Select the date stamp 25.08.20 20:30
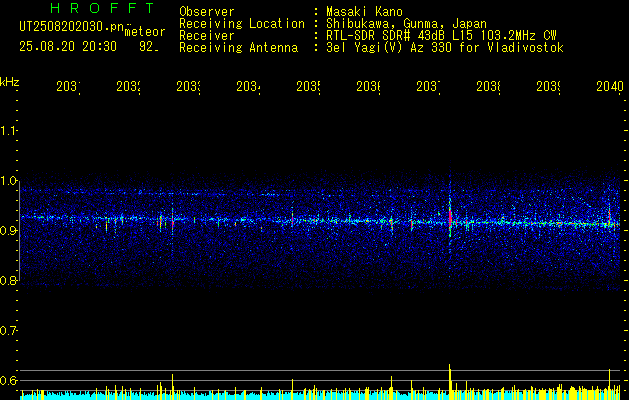Viewport: 629px width, 400px height. coord(68,47)
